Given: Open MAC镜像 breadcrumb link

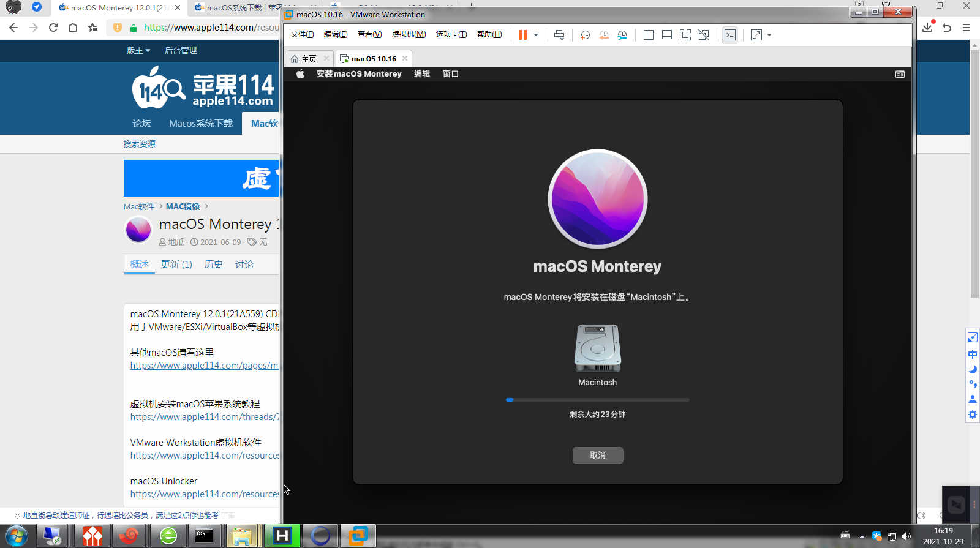Looking at the screenshot, I should (183, 206).
